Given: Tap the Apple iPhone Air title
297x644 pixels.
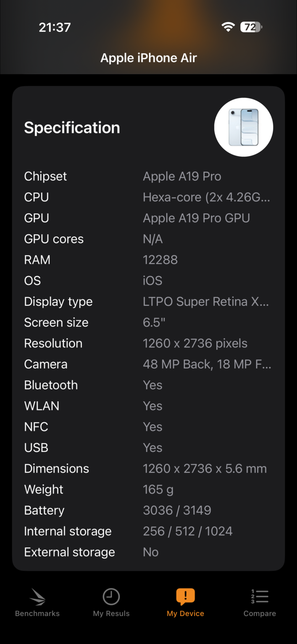Looking at the screenshot, I should pyautogui.click(x=149, y=58).
